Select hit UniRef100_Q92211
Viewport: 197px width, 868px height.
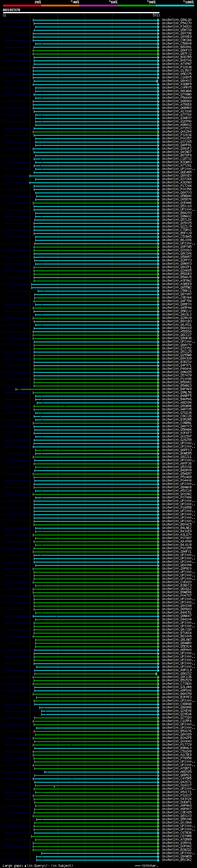pos(177,457)
